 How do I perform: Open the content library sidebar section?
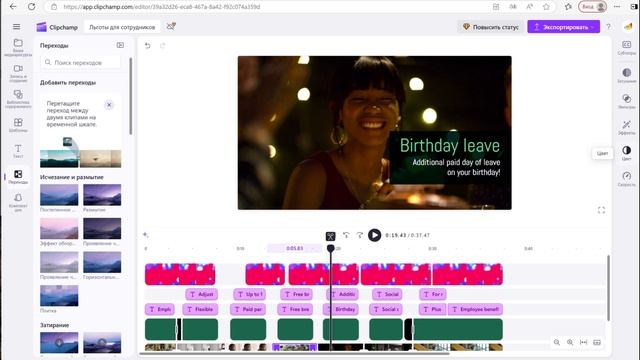pos(18,99)
